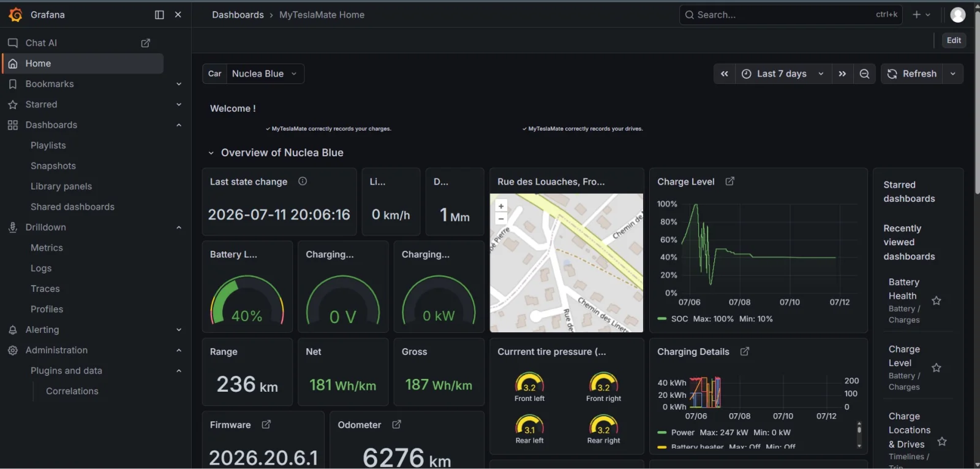Image resolution: width=980 pixels, height=469 pixels.
Task: Shift time range forward
Action: pyautogui.click(x=842, y=74)
